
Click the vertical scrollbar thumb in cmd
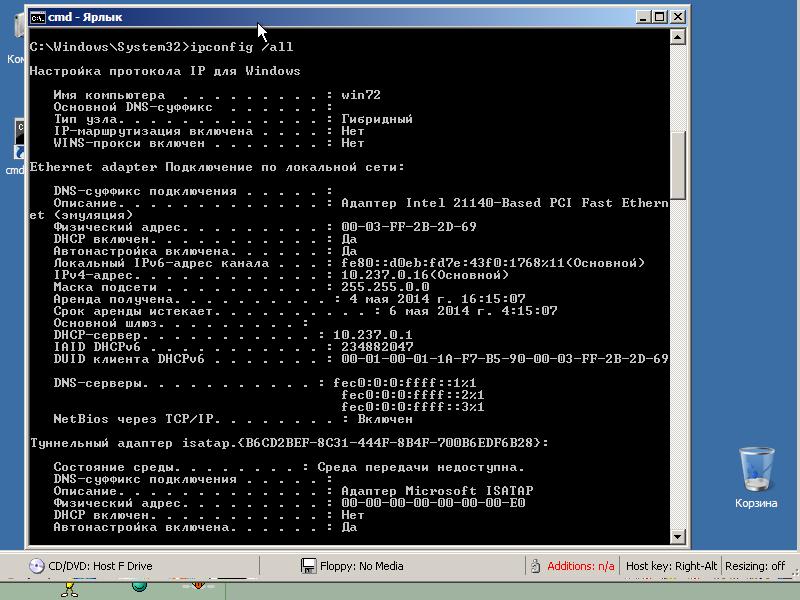(678, 165)
